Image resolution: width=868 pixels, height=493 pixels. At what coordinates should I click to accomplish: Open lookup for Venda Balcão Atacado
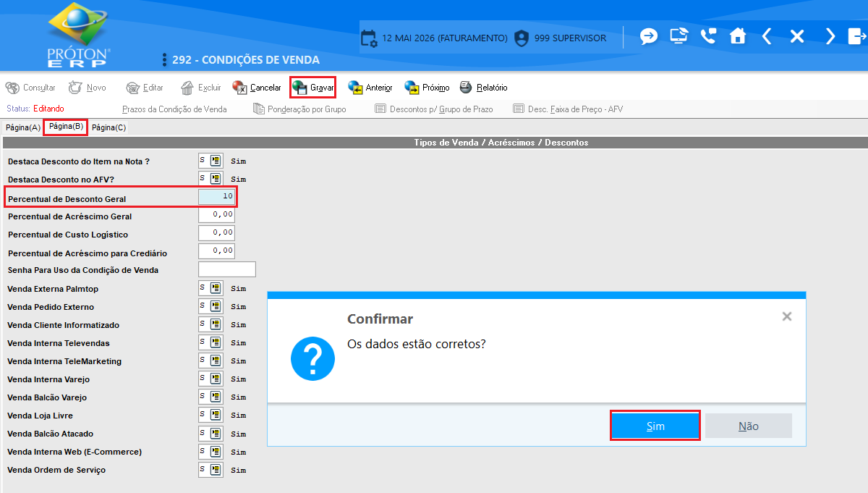(x=216, y=433)
